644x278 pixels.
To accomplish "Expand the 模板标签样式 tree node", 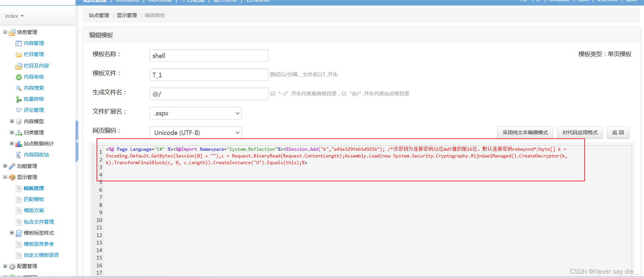I will (12, 233).
